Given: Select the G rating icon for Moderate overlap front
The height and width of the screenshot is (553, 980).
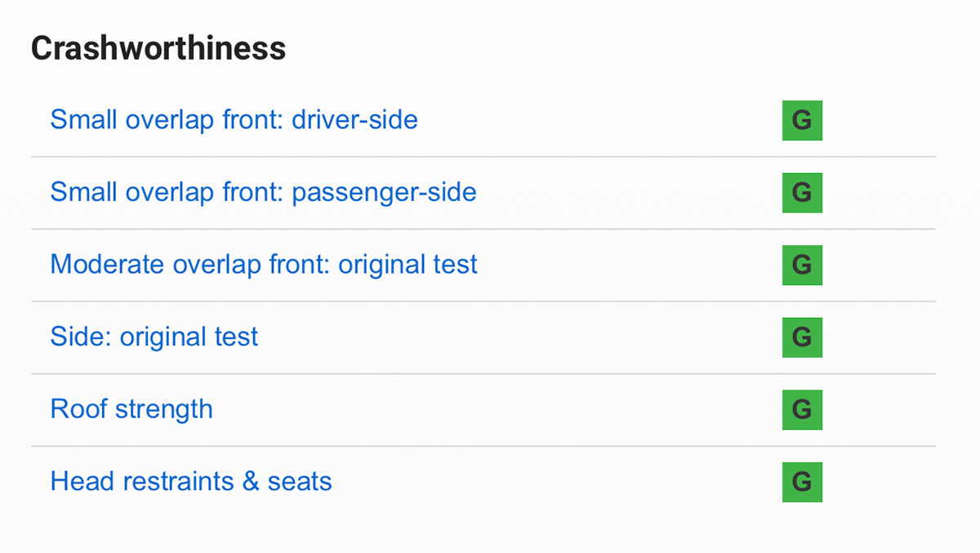Looking at the screenshot, I should click(x=802, y=265).
